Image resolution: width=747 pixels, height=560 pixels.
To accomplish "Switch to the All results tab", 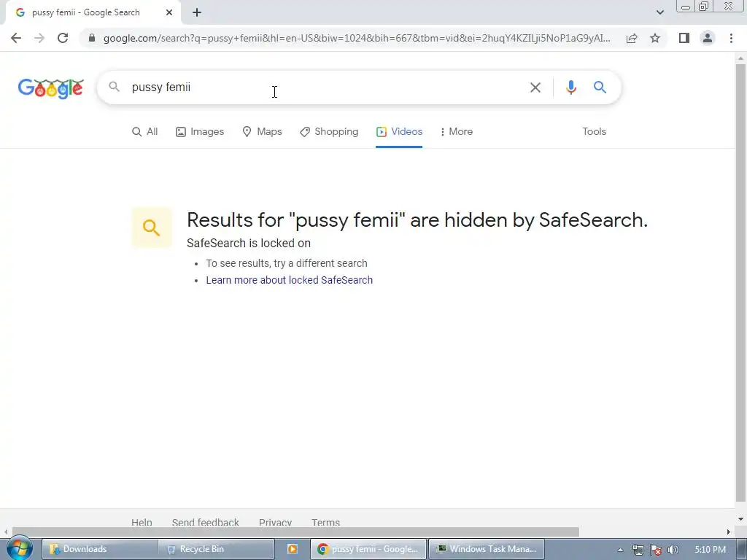I will click(145, 131).
